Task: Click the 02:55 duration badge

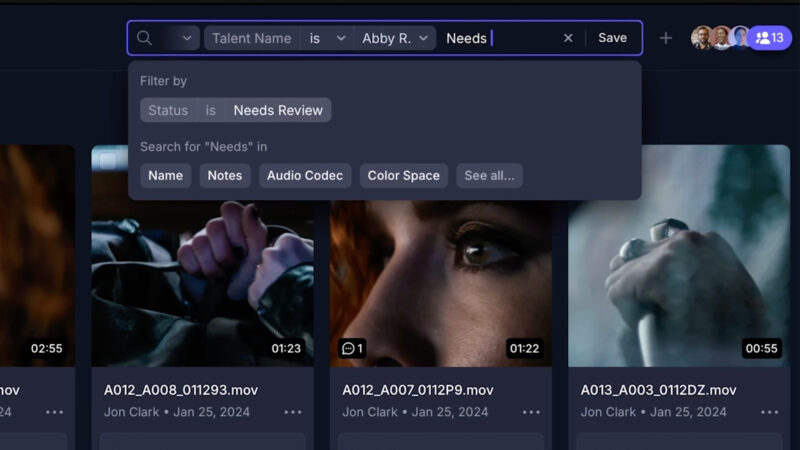Action: click(46, 348)
